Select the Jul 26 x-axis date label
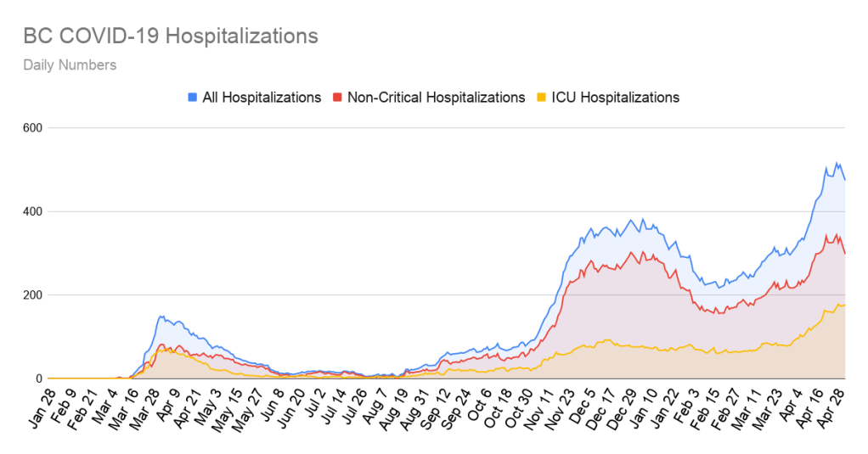This screenshot has height=454, width=868. (x=357, y=406)
